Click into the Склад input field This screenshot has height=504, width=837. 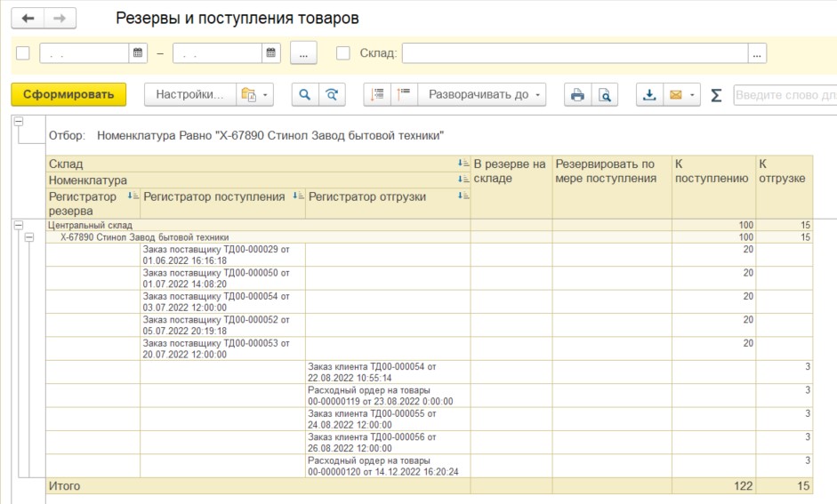(x=575, y=53)
